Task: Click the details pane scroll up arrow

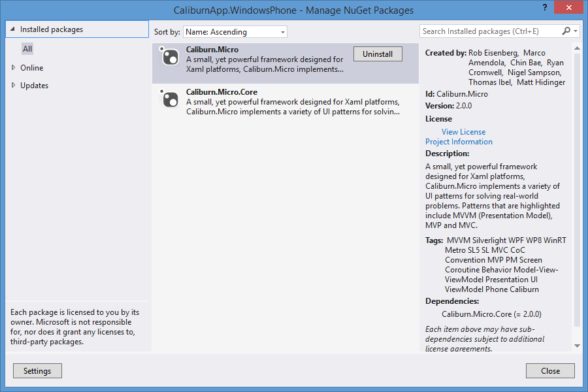Action: (x=577, y=48)
